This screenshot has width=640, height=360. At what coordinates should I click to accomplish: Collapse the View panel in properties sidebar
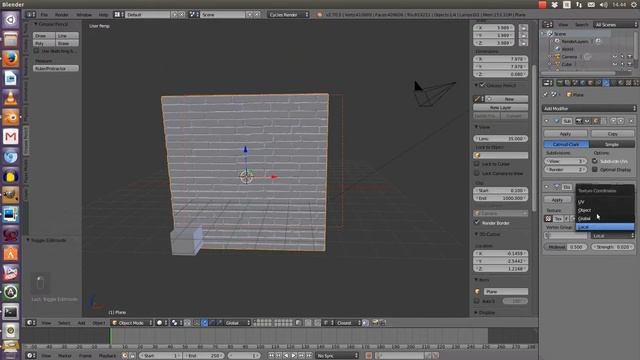pyautogui.click(x=476, y=127)
